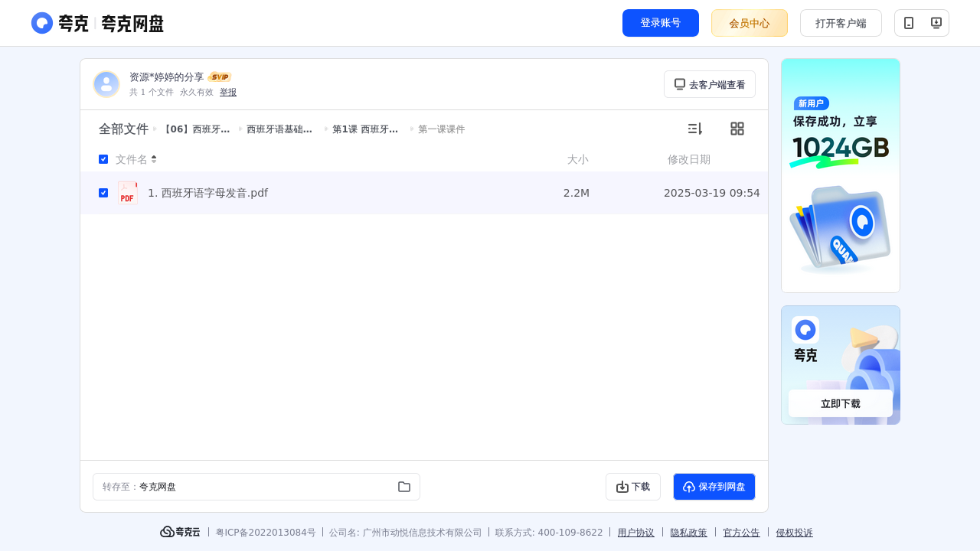This screenshot has height=551, width=980.
Task: Go to 全部文件 breadcrumb
Action: pyautogui.click(x=123, y=129)
